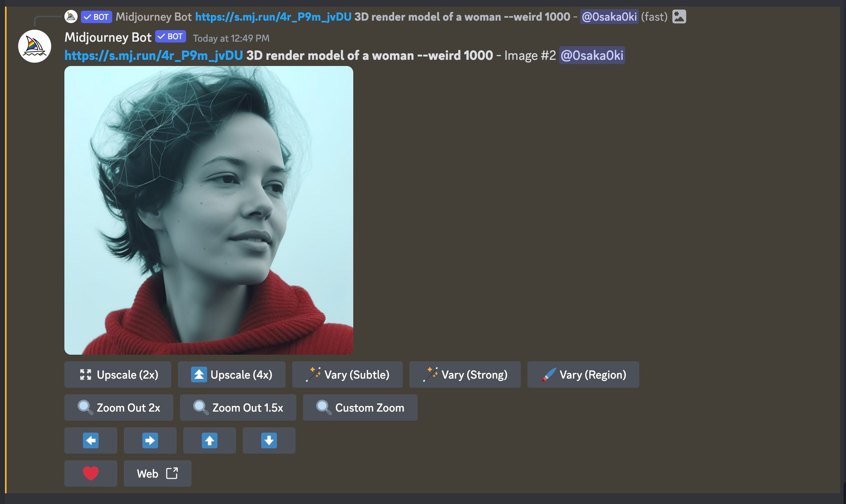Apply Vary (Subtle) to the image

[347, 374]
